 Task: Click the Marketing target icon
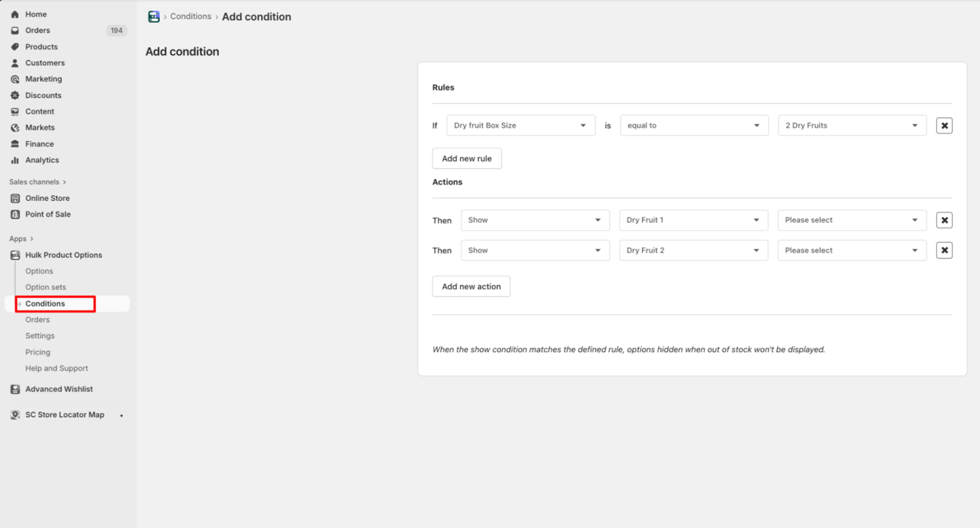pos(15,79)
